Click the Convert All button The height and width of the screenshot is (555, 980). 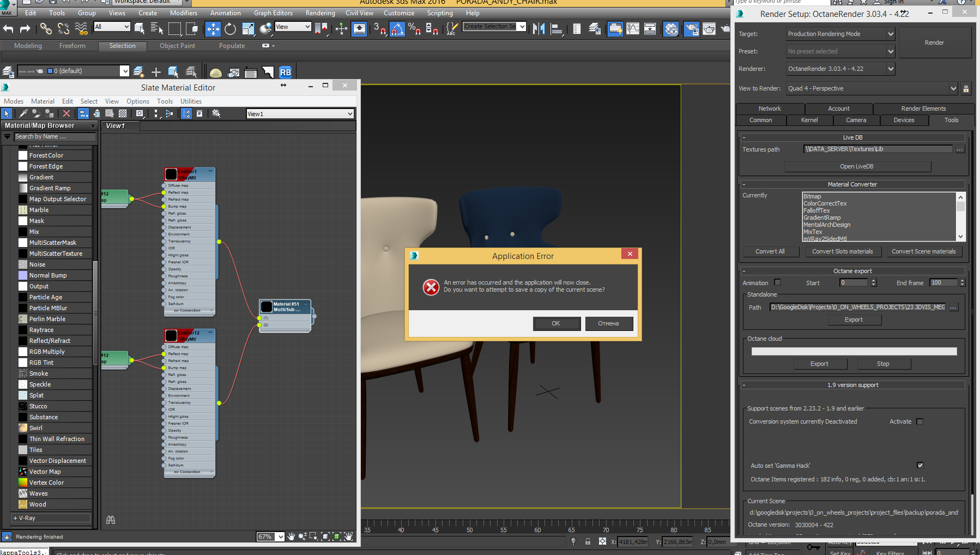pos(770,251)
